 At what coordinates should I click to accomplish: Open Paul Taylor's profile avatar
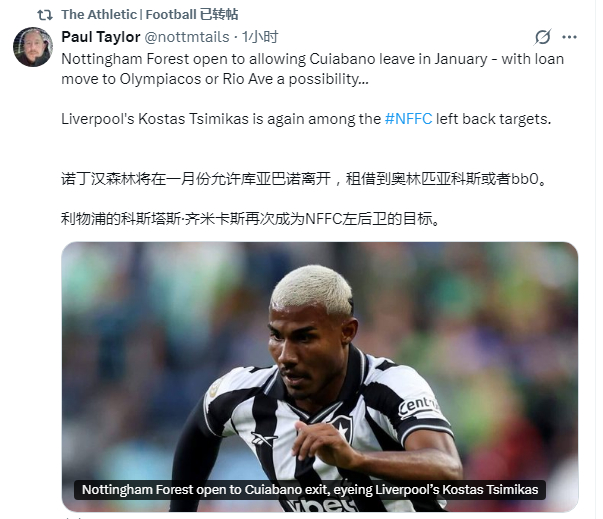coord(33,47)
